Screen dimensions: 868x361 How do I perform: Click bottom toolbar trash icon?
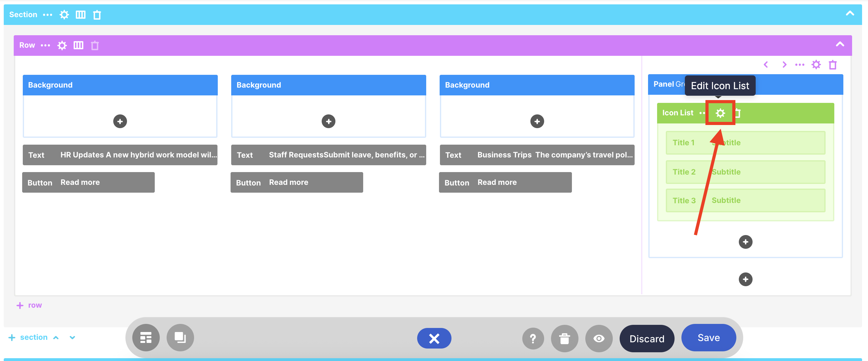click(x=564, y=339)
